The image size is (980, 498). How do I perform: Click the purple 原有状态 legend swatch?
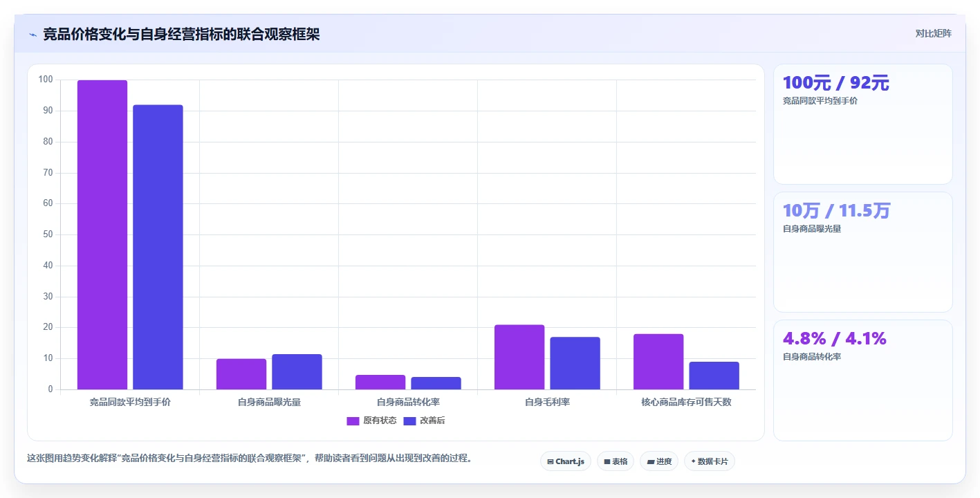pos(353,421)
